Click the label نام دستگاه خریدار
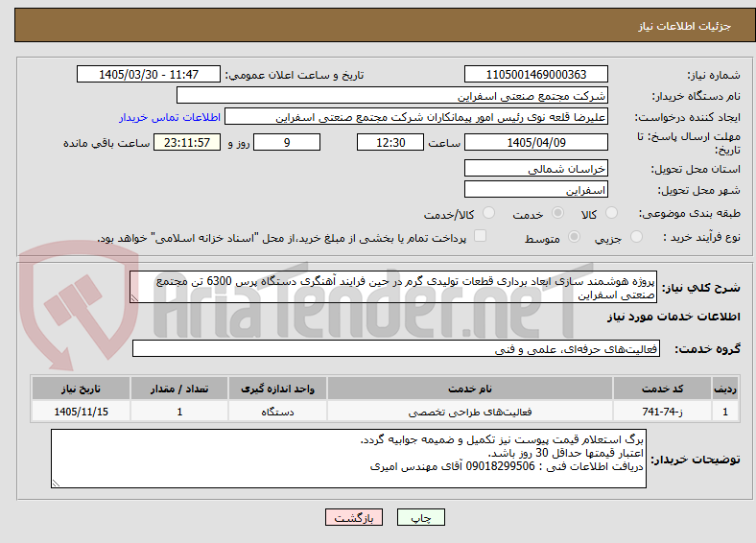 pos(696,97)
